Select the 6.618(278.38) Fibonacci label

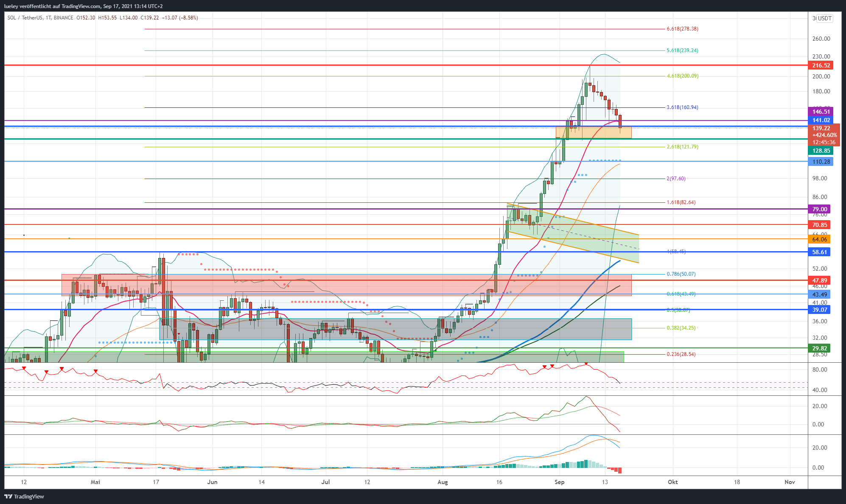click(682, 29)
